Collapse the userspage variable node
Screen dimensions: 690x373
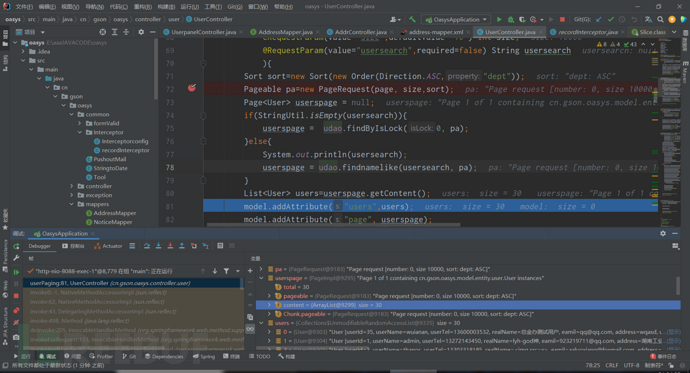[261, 278]
